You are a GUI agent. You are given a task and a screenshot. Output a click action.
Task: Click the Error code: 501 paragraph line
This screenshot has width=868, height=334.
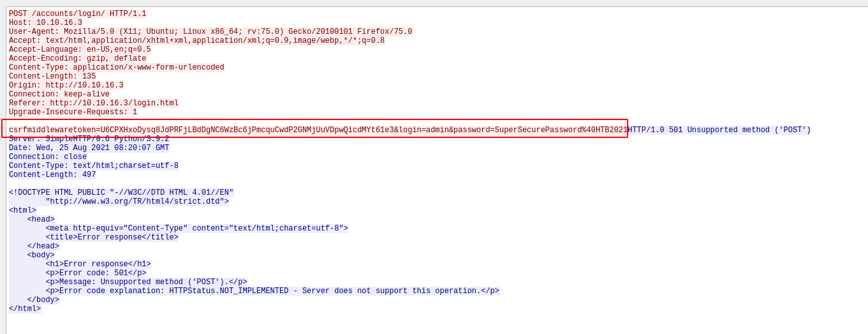point(96,273)
